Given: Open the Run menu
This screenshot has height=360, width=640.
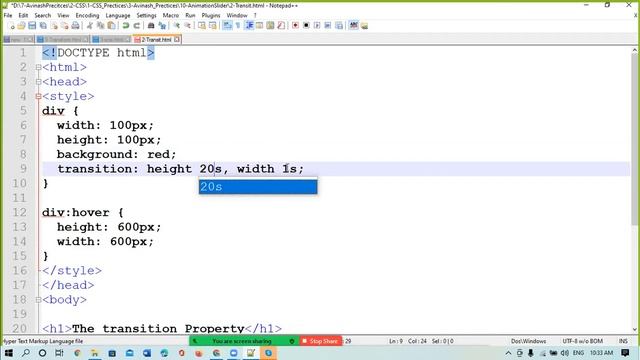Looking at the screenshot, I should [190, 16].
